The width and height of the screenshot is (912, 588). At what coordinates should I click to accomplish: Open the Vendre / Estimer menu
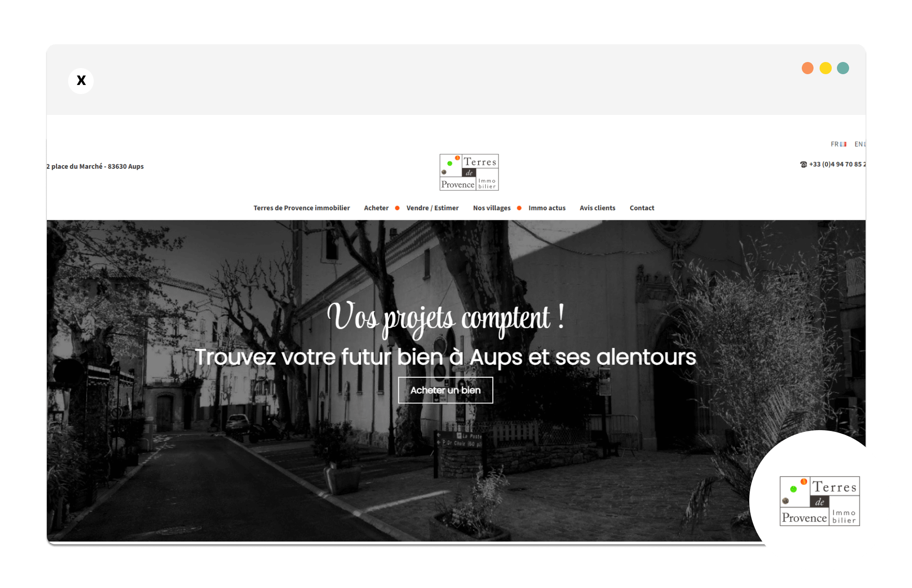click(432, 208)
